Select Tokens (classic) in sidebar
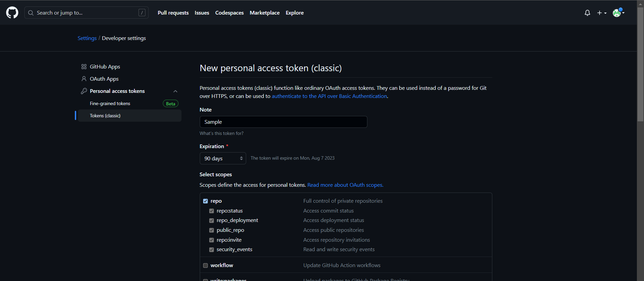644x281 pixels. (130, 116)
